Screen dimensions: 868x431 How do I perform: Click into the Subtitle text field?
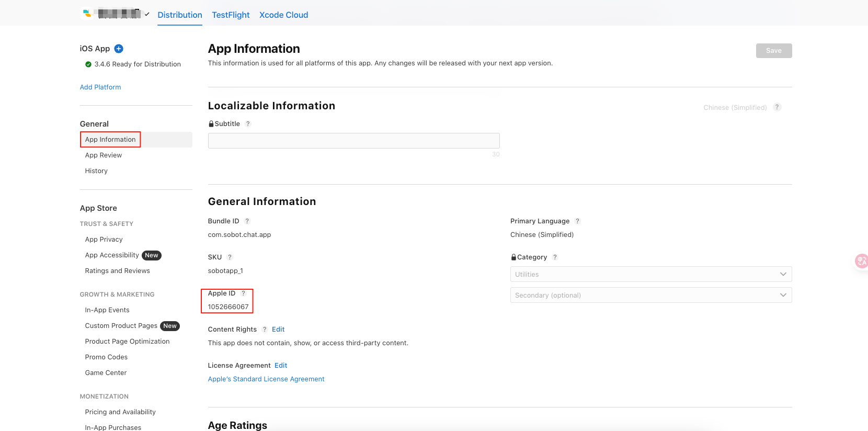click(x=353, y=141)
